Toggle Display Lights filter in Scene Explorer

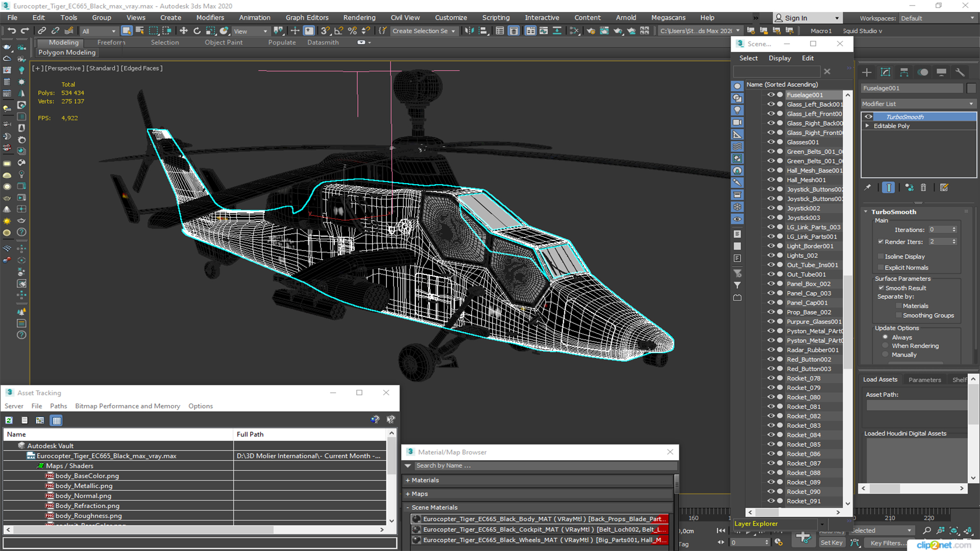(737, 110)
